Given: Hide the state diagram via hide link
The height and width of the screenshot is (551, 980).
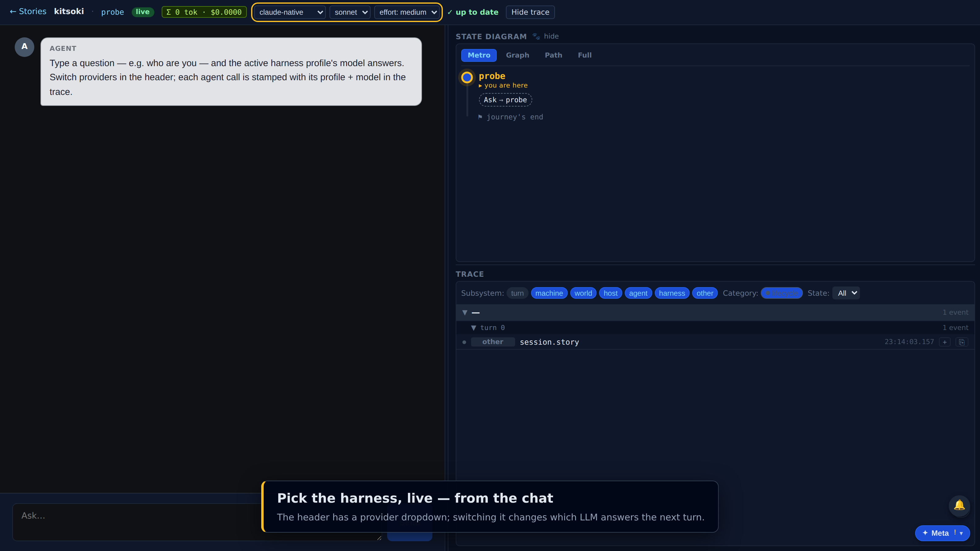Looking at the screenshot, I should click(551, 36).
